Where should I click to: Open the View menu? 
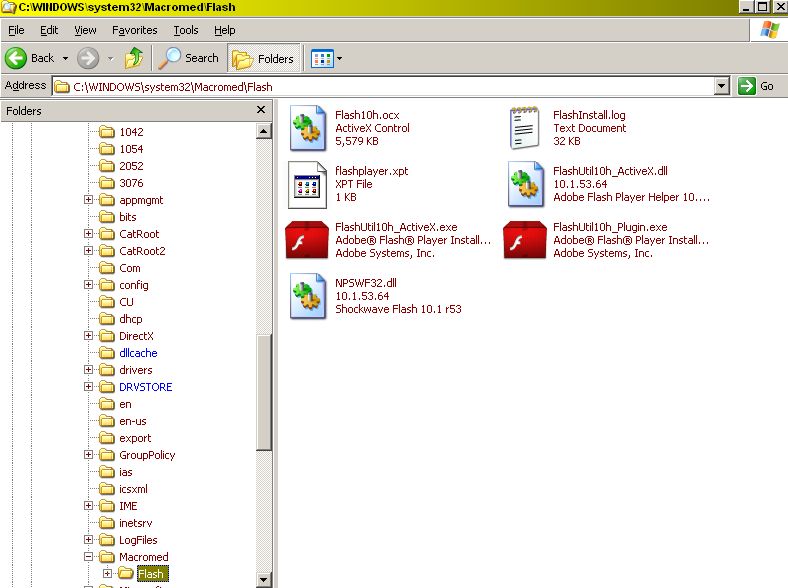pos(85,30)
